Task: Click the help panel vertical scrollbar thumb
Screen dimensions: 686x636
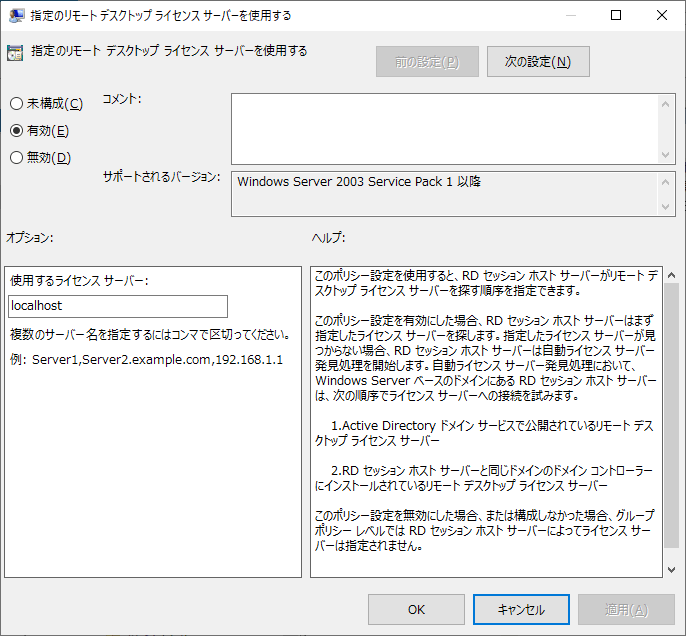Action: [672, 416]
